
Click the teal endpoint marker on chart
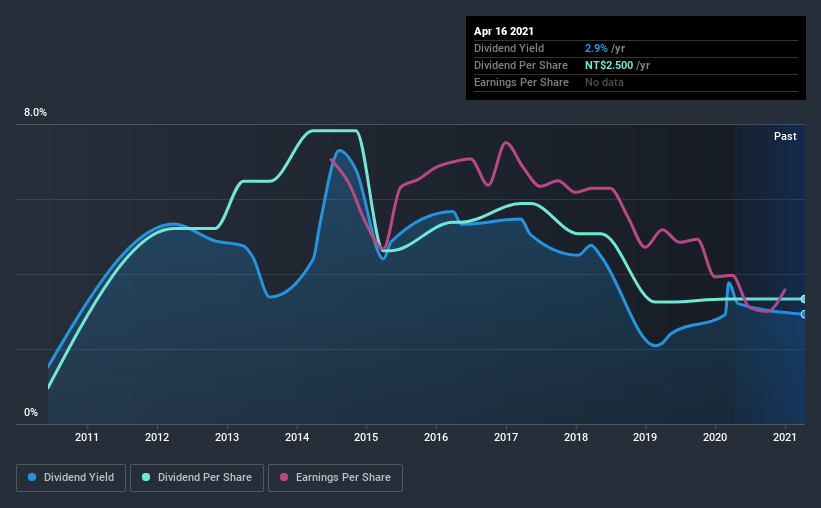(803, 299)
